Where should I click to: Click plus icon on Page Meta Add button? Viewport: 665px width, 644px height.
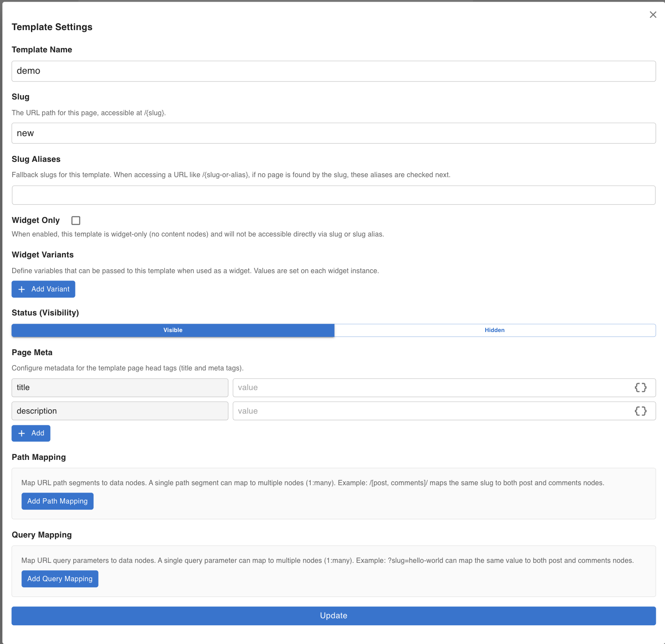[22, 433]
